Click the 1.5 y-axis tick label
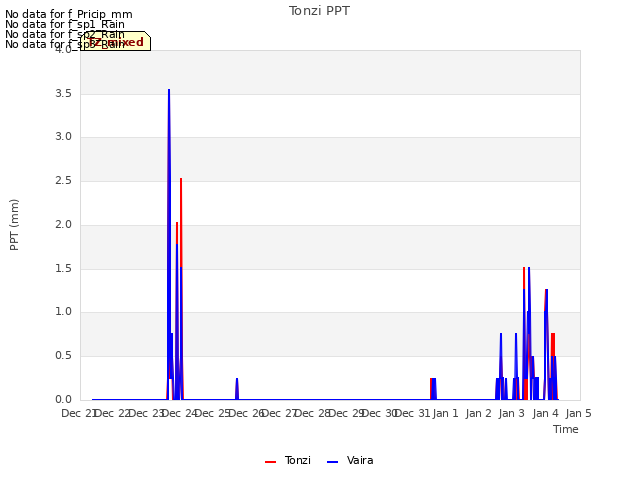Screen dimensions: 640x480 [64, 268]
